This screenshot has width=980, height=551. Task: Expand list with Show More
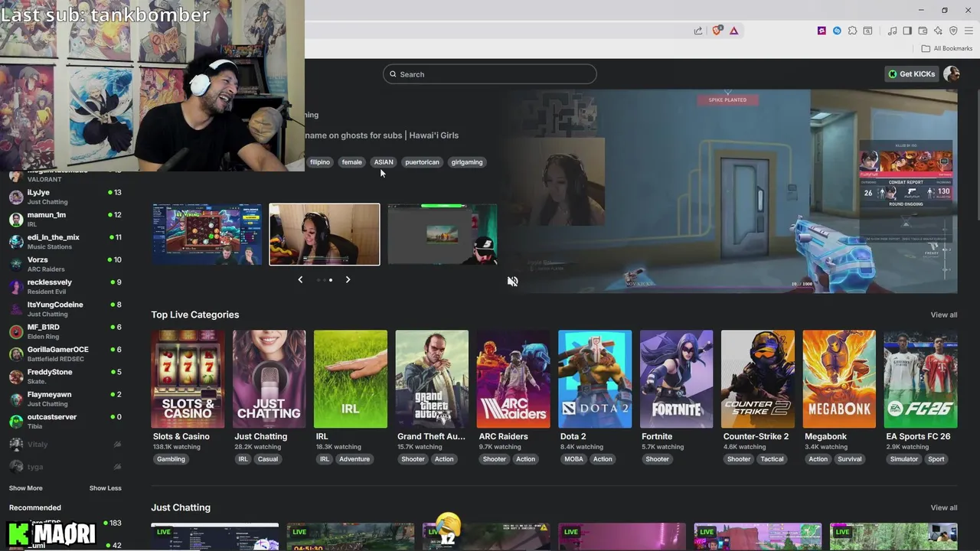tap(25, 488)
